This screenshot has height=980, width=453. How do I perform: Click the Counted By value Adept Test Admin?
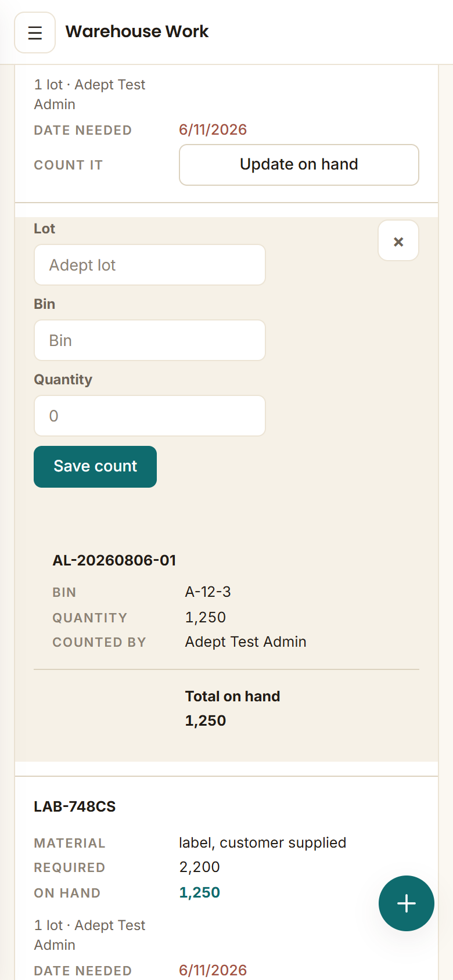(x=246, y=642)
